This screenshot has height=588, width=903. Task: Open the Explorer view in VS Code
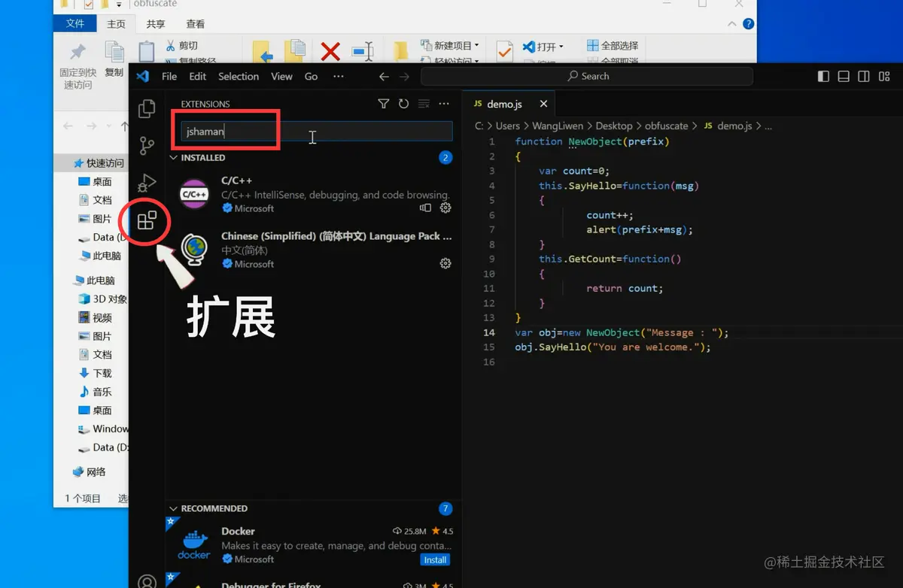146,108
